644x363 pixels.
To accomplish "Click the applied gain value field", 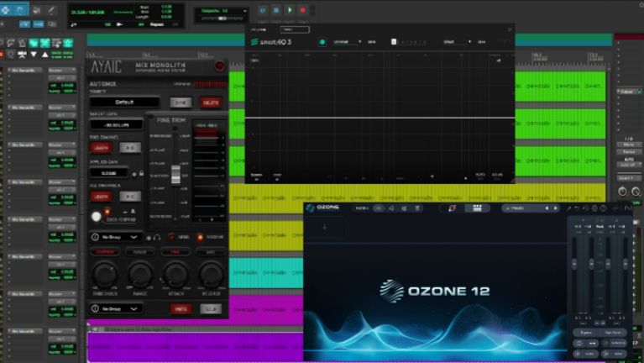I will tap(109, 173).
